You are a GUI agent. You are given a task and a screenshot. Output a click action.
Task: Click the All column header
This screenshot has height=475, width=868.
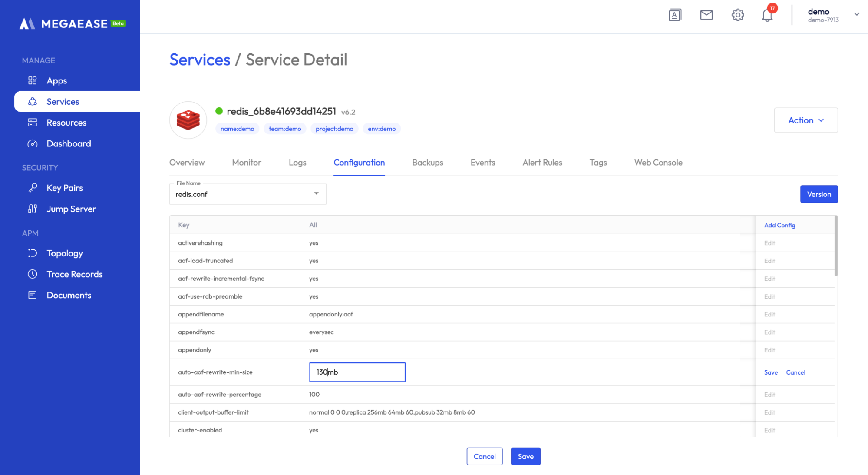click(313, 225)
